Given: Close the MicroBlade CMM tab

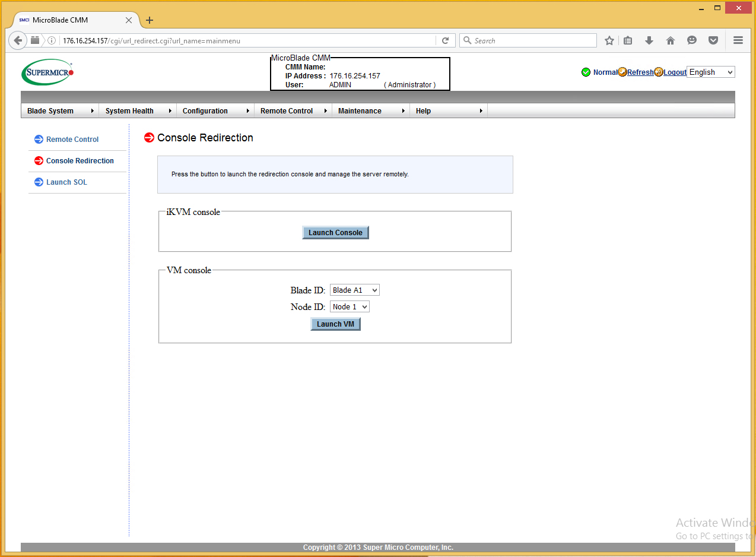Looking at the screenshot, I should click(x=129, y=20).
